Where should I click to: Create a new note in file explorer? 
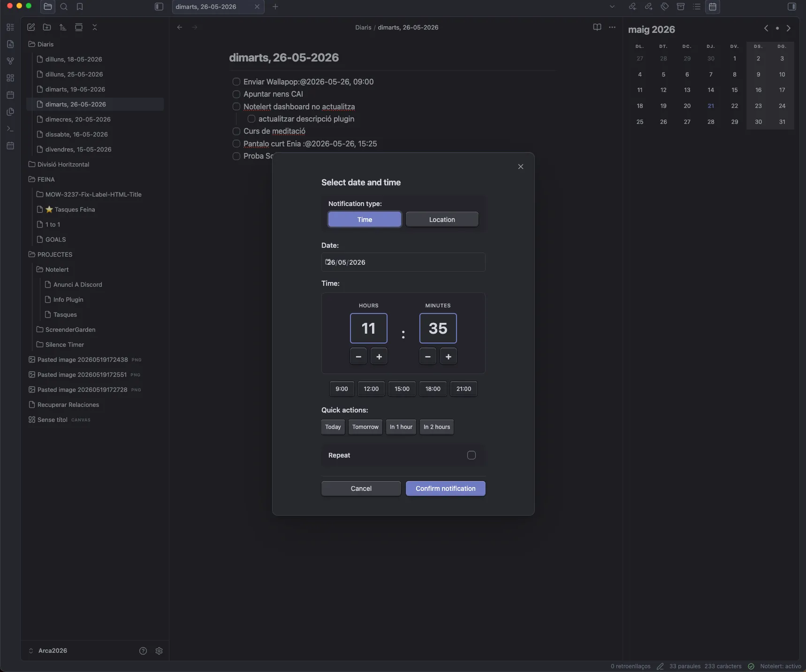tap(31, 27)
